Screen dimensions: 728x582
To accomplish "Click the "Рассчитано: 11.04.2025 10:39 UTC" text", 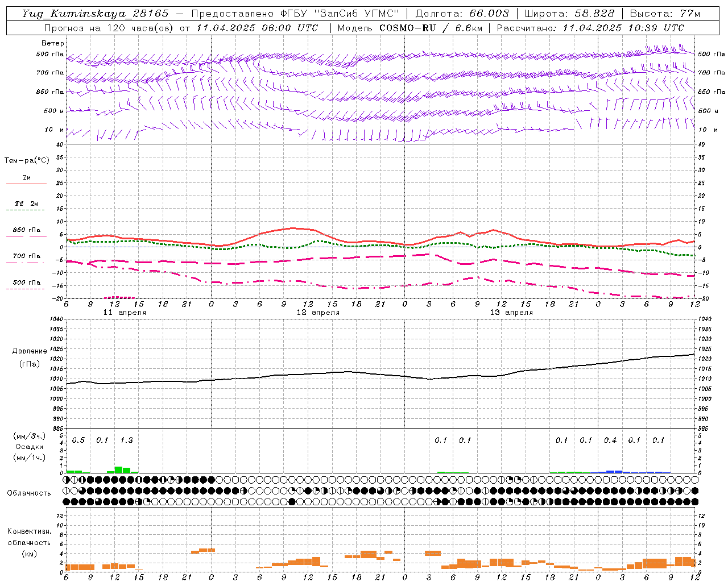I will [x=590, y=28].
